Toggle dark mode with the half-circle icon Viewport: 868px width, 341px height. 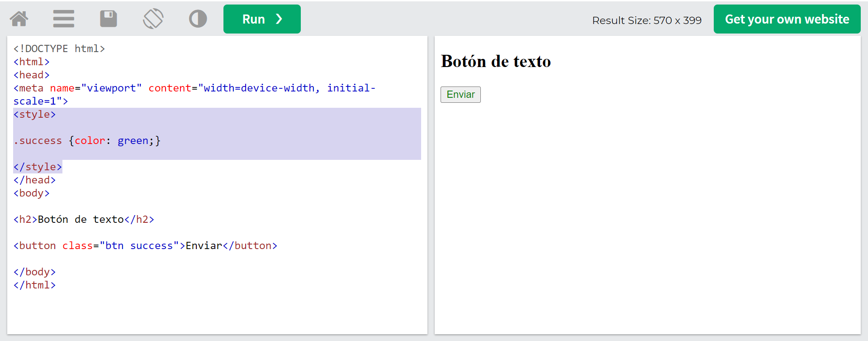coord(198,19)
